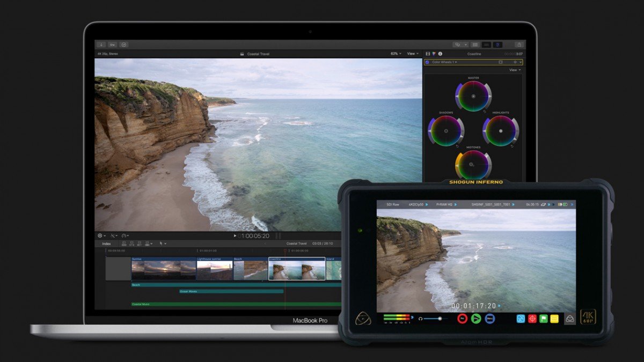This screenshot has width=644, height=362.
Task: Select the Beach video clip thumbnail
Action: (251, 269)
